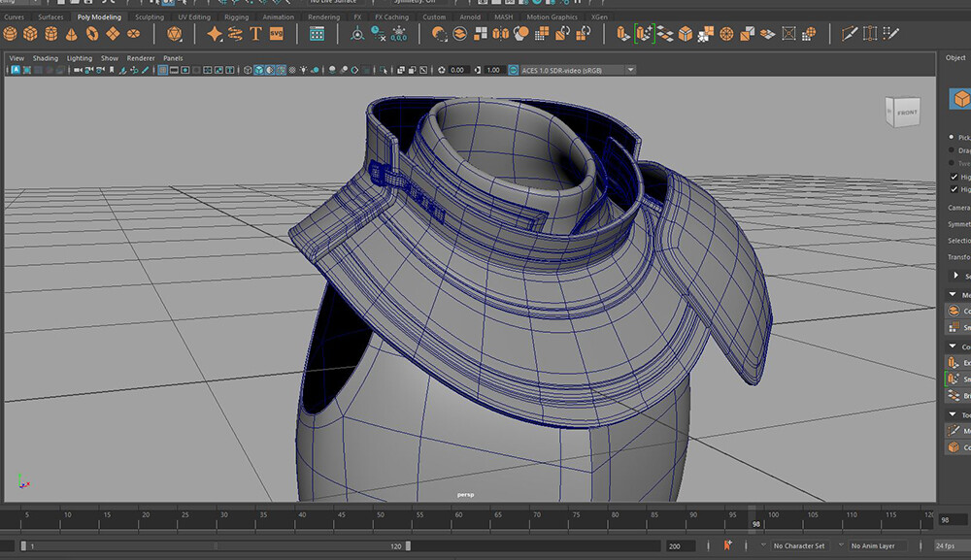This screenshot has height=560, width=971.
Task: Create a polygon disc from the shelf
Action: (133, 33)
